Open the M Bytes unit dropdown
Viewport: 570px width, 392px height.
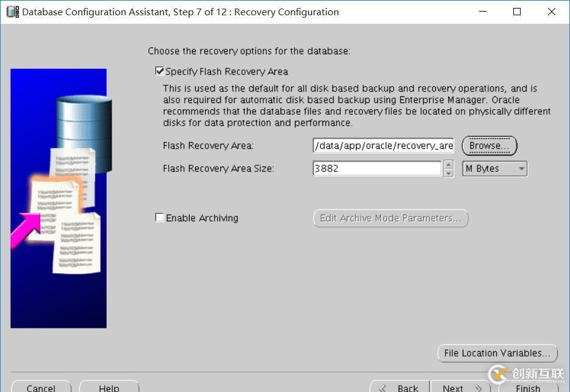coord(494,168)
